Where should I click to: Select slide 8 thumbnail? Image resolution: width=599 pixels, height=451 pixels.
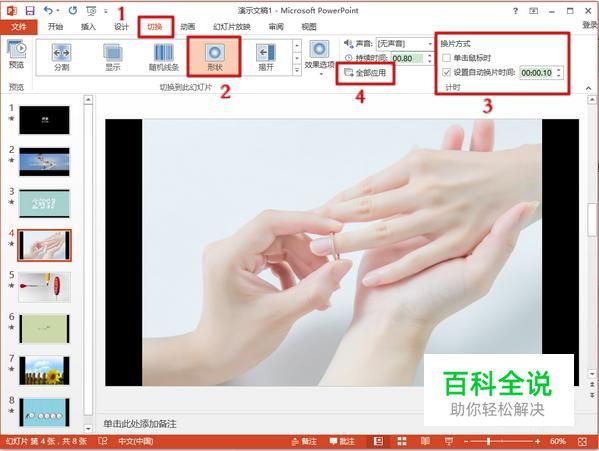click(x=44, y=412)
